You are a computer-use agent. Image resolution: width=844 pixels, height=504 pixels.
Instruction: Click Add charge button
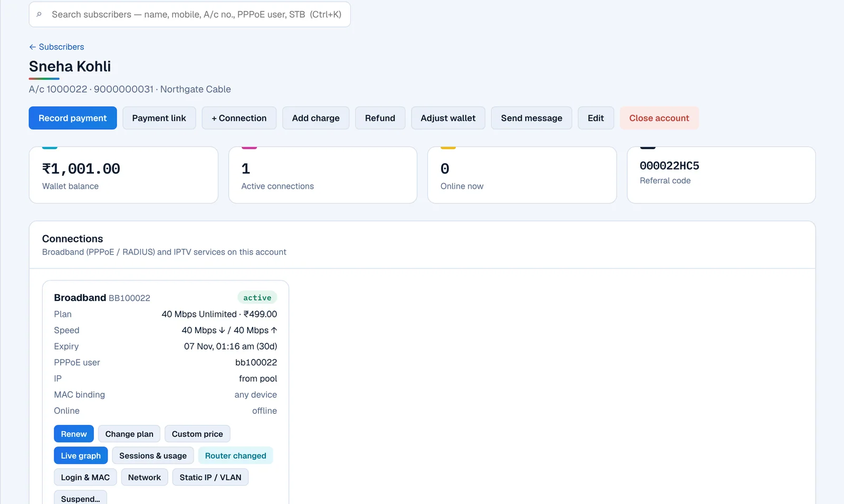[316, 118]
